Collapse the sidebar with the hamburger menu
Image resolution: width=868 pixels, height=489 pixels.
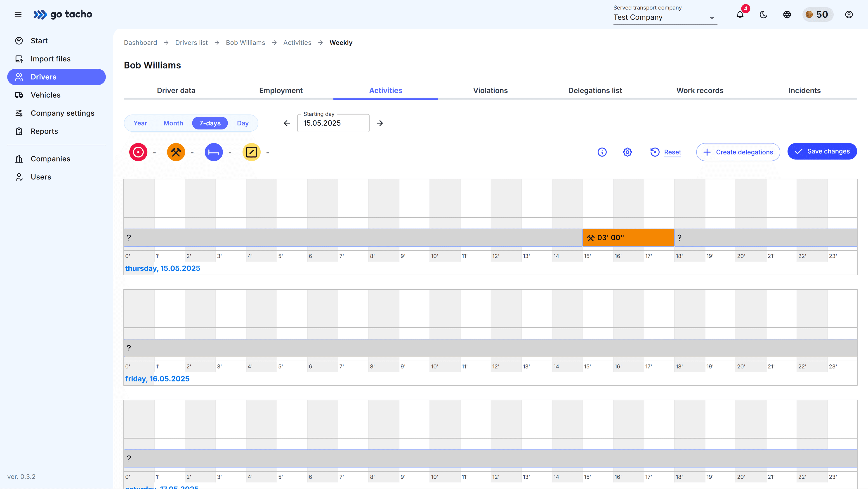coord(18,14)
